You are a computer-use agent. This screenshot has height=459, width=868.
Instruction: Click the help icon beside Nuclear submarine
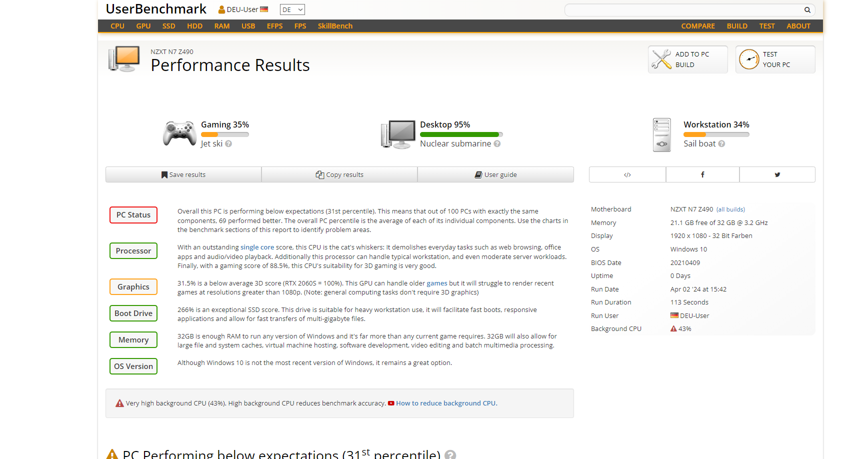click(497, 144)
